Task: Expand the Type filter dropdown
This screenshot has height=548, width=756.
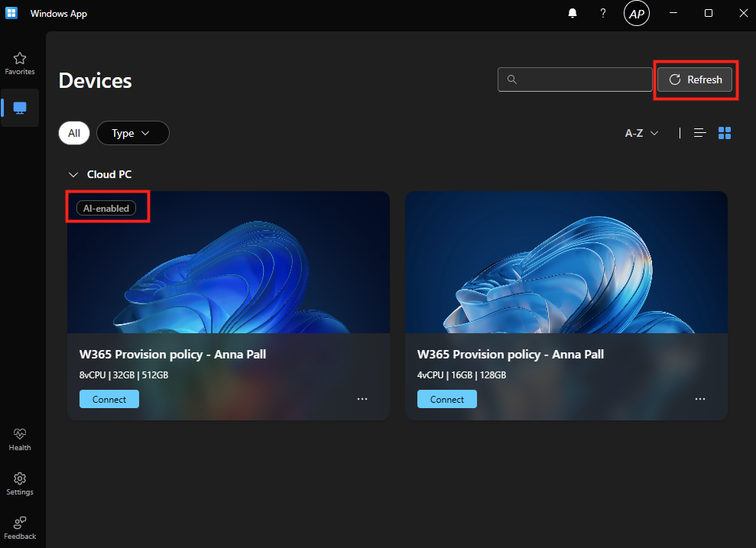Action: coord(132,133)
